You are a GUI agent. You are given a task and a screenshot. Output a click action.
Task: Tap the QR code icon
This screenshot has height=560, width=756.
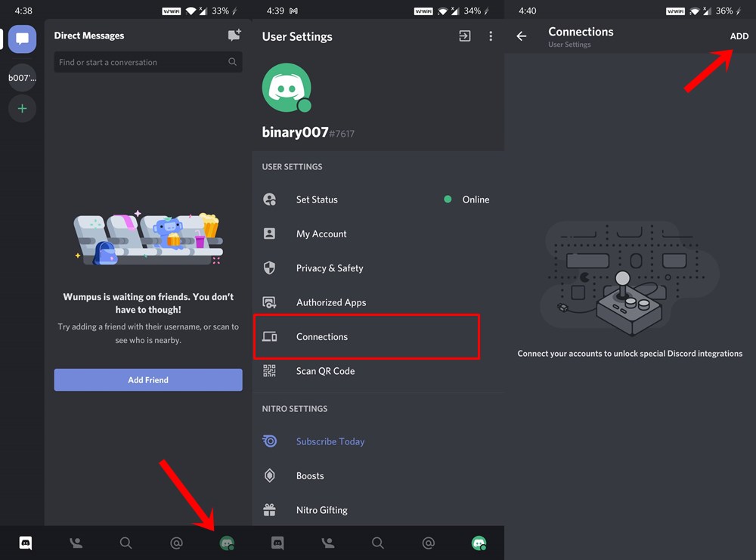tap(270, 371)
